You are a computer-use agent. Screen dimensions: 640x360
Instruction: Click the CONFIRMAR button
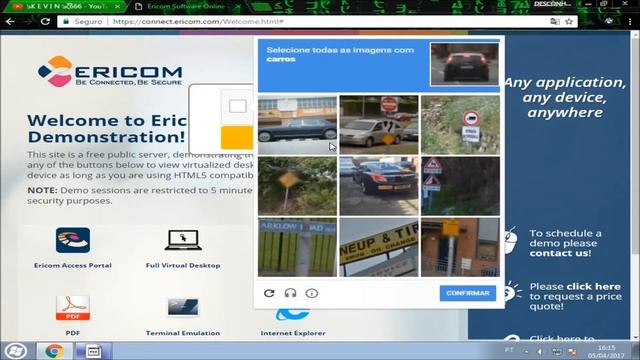click(468, 293)
